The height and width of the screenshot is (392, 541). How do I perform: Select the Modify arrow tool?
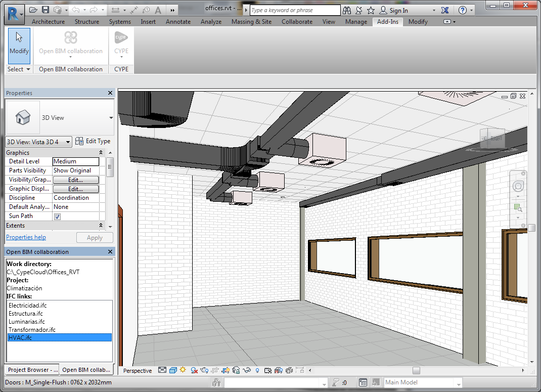(19, 46)
